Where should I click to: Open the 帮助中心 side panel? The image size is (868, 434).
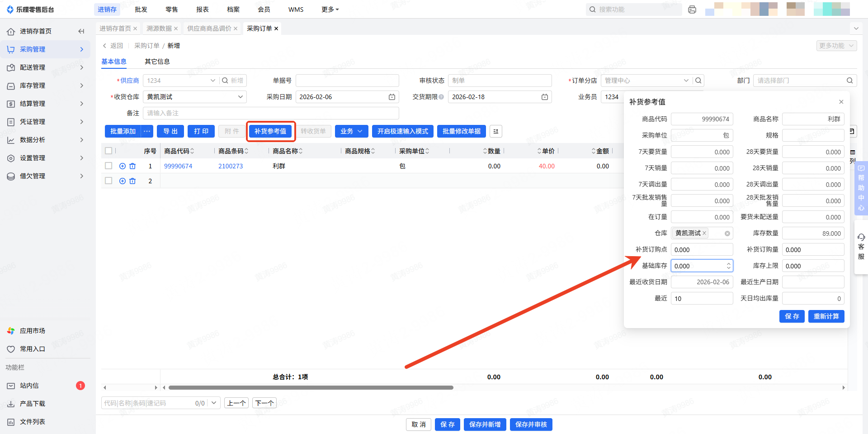861,188
